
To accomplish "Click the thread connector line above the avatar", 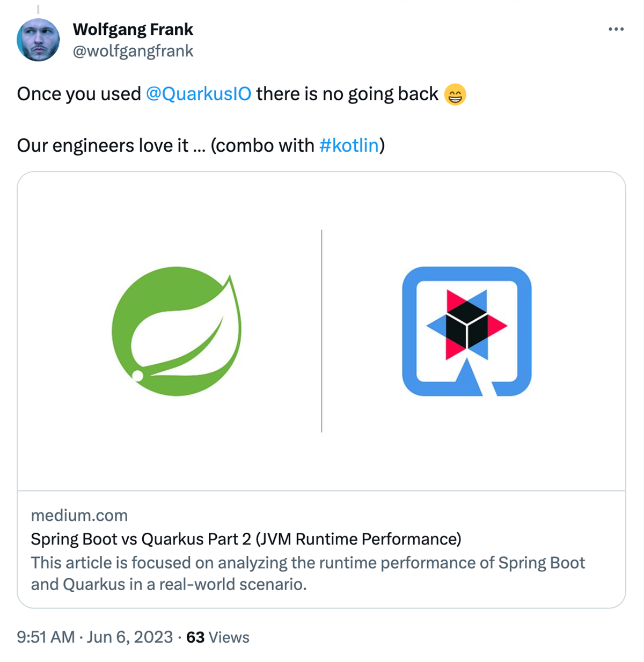I will click(38, 9).
